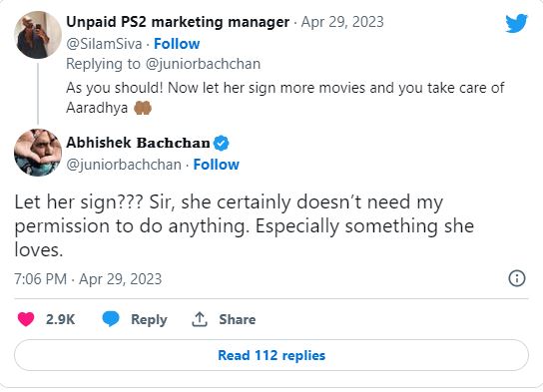Open the Abhishek Bachchan display name
Image resolution: width=543 pixels, height=392 pixels.
[x=138, y=143]
